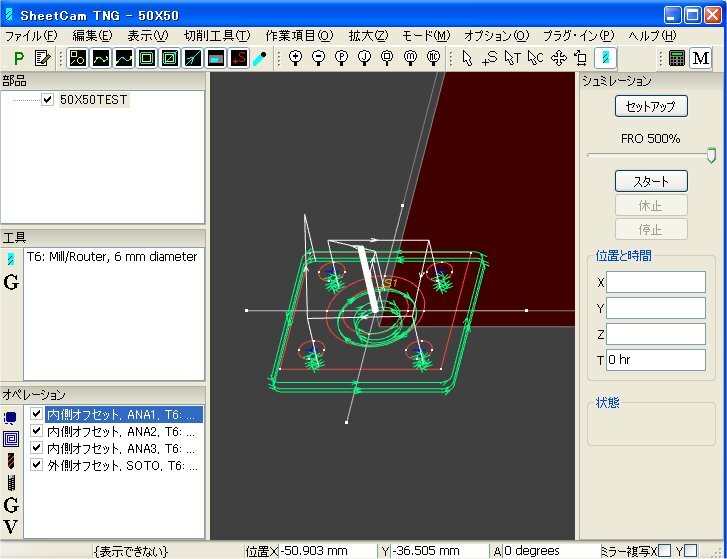The height and width of the screenshot is (559, 727).
Task: Select the pointer-T edit tool
Action: (513, 58)
